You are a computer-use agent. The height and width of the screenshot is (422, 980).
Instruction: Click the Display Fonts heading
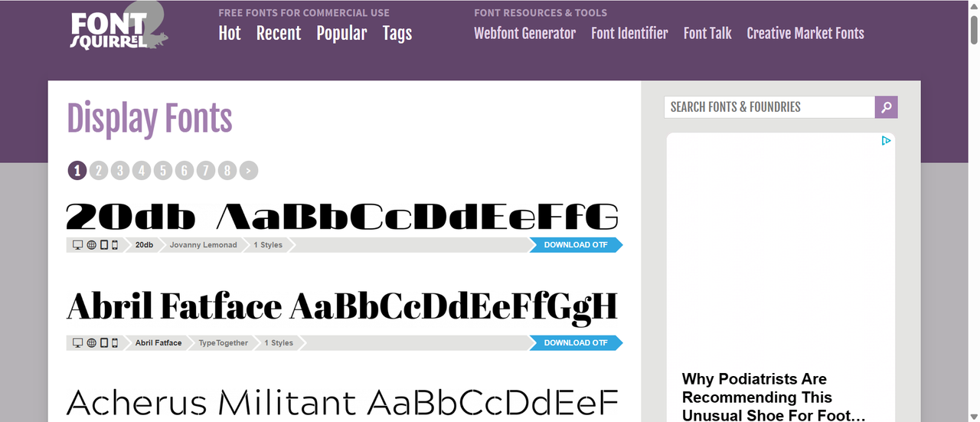click(150, 119)
